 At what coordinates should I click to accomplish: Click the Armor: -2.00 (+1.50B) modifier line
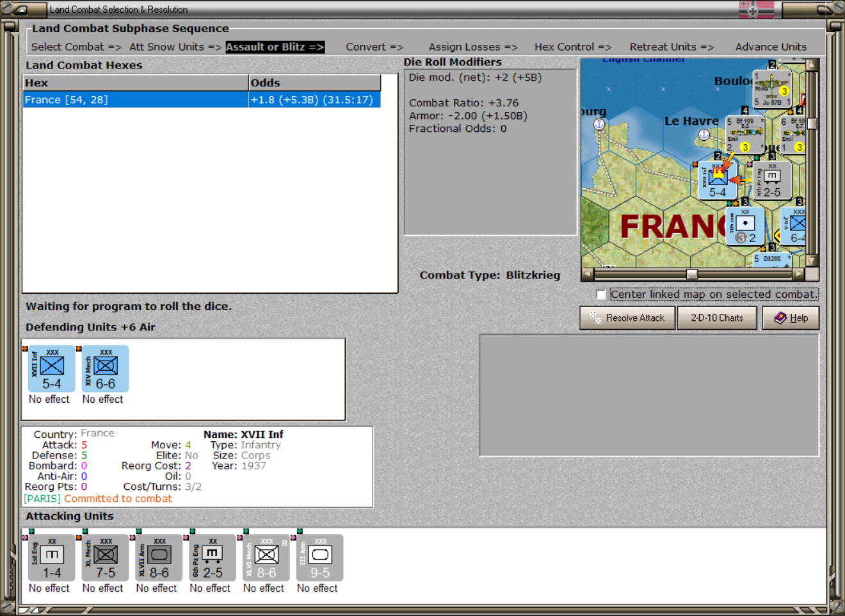(x=468, y=116)
